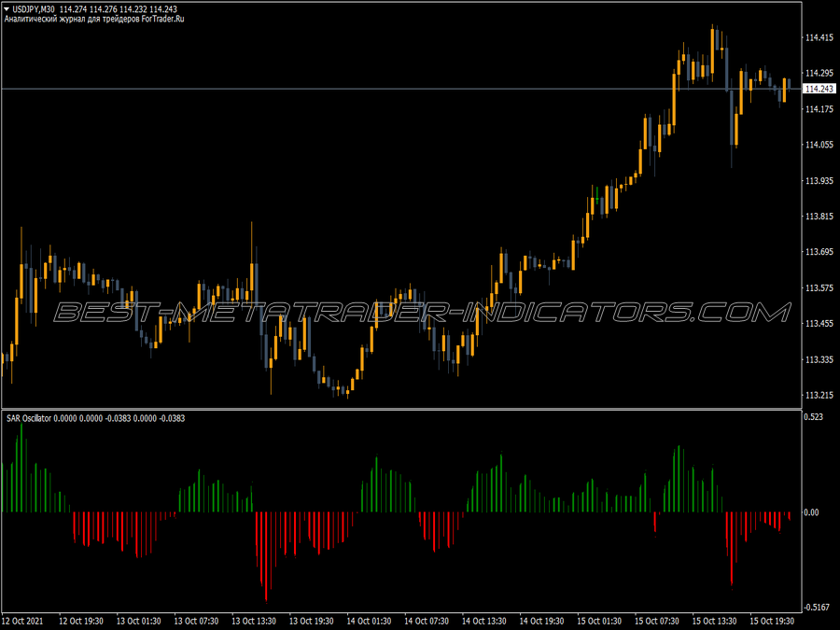Select the low price 114.232 in the chart header

tap(133, 9)
